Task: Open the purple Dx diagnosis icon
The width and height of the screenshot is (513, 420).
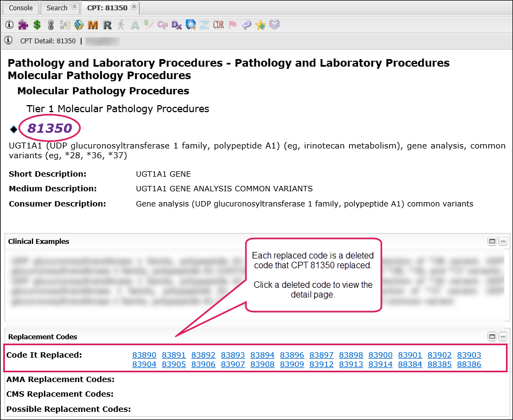Action: pos(177,24)
